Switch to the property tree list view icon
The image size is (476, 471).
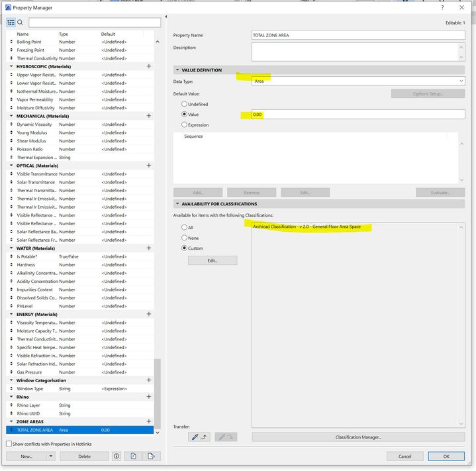click(x=11, y=23)
